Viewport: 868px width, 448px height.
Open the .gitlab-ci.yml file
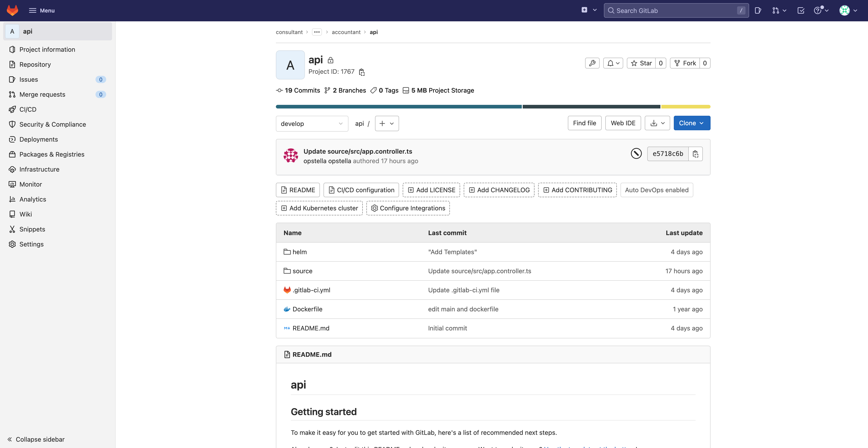pos(311,290)
